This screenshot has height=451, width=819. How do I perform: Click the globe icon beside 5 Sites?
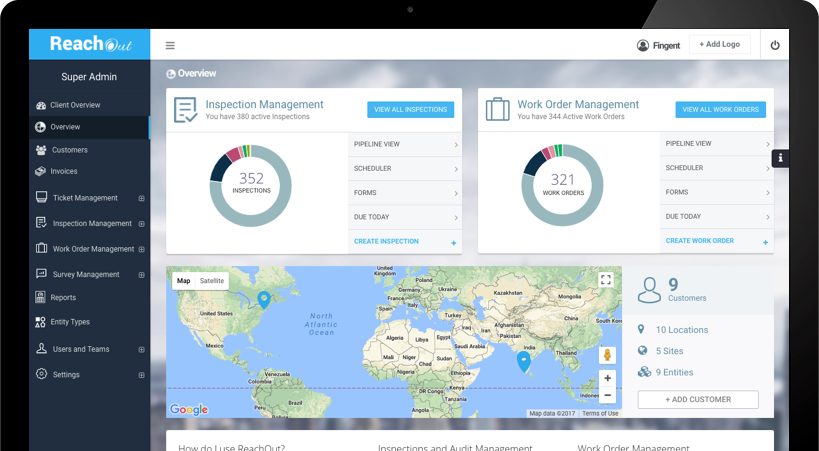(642, 351)
